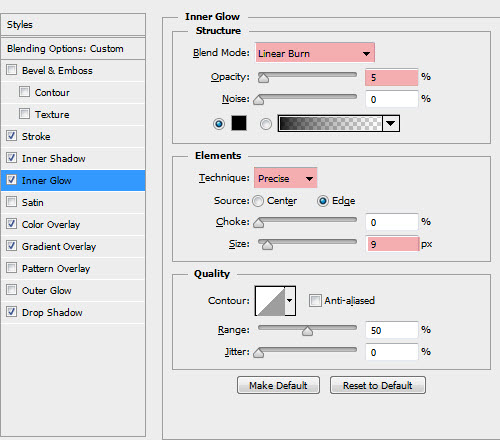This screenshot has height=440, width=500.
Task: Select the Center source radio button
Action: [258, 201]
